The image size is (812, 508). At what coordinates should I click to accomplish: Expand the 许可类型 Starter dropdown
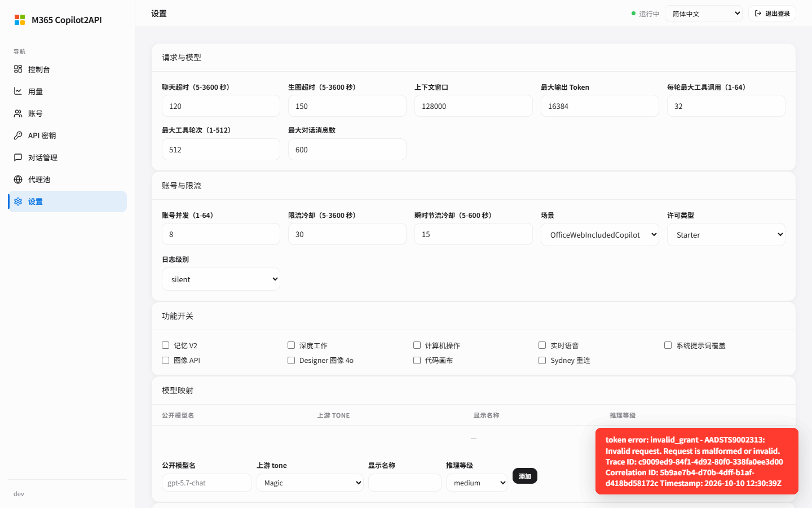[726, 235]
